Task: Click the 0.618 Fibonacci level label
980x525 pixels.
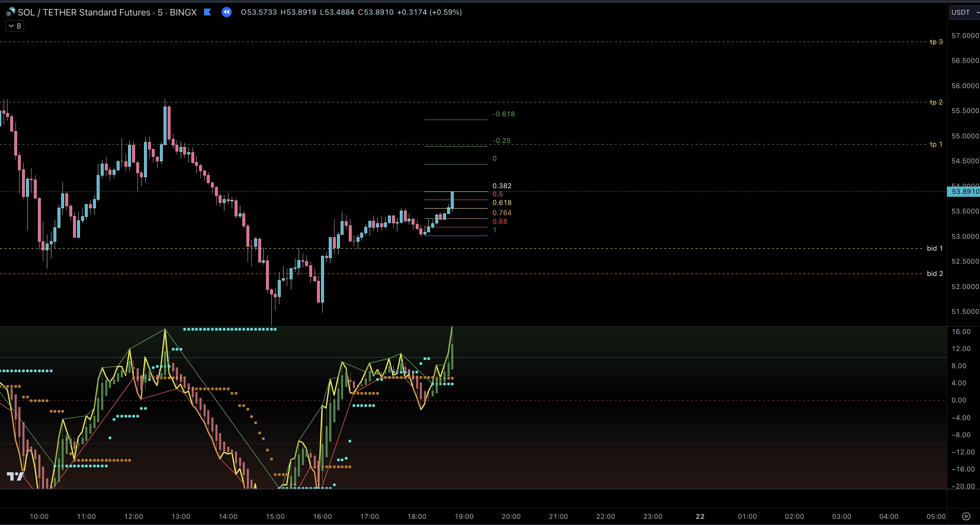Action: pos(502,202)
